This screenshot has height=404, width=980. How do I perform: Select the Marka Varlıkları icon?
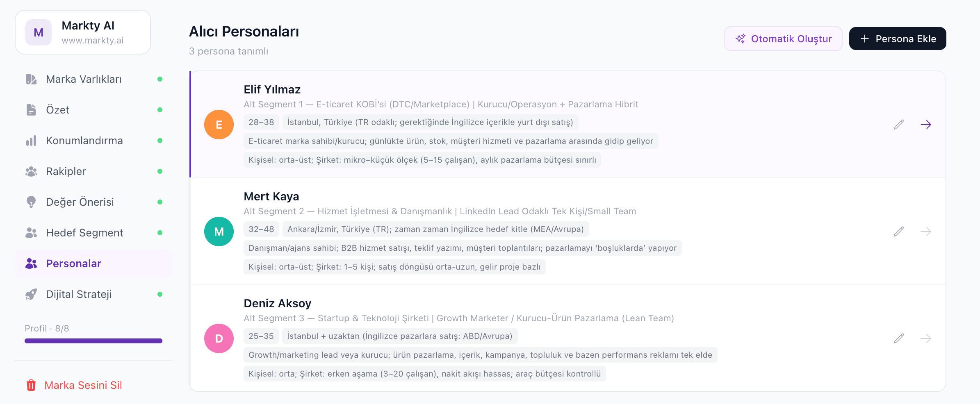(31, 79)
